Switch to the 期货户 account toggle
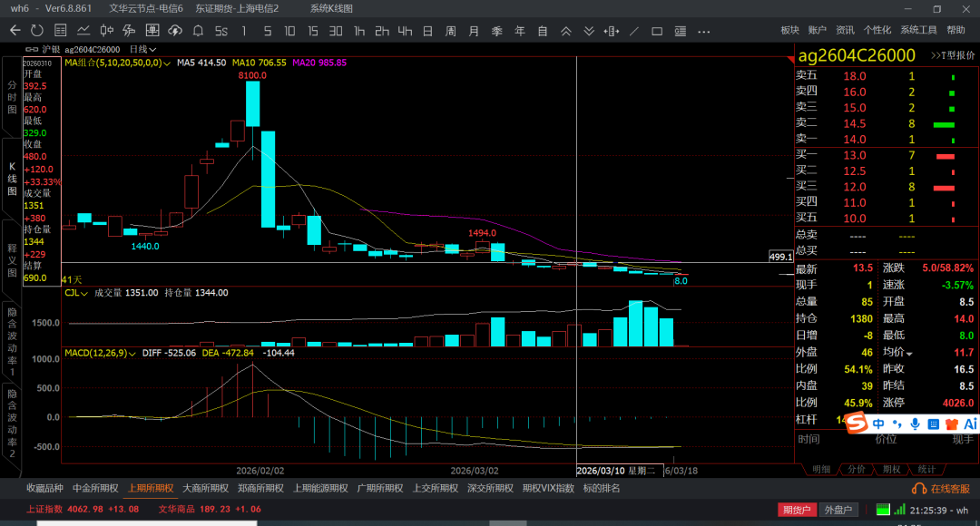Image resolution: width=980 pixels, height=526 pixels. (x=796, y=510)
